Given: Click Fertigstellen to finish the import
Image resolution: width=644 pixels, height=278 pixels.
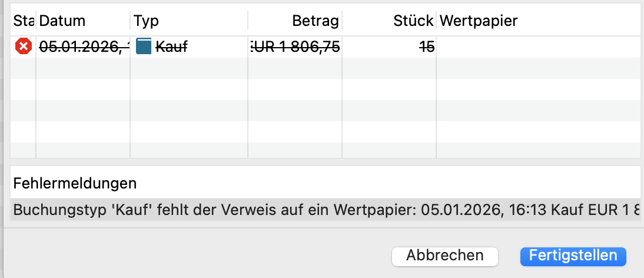Looking at the screenshot, I should pos(573,256).
